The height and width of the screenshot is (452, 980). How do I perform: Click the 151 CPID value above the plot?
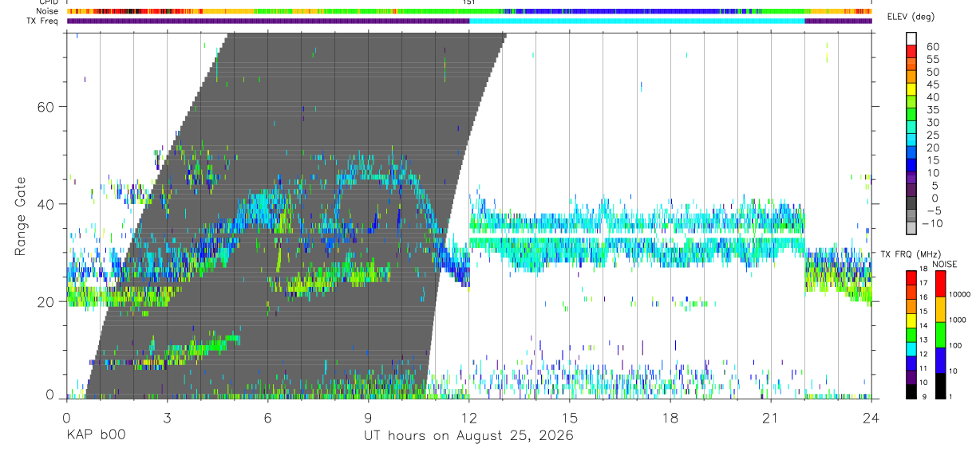pyautogui.click(x=468, y=2)
